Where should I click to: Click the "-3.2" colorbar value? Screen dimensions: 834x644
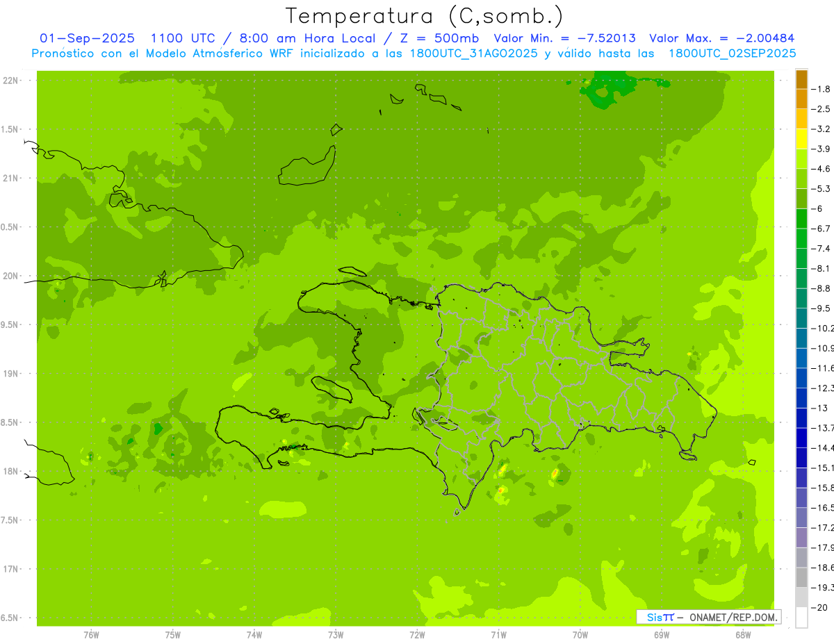click(x=821, y=129)
